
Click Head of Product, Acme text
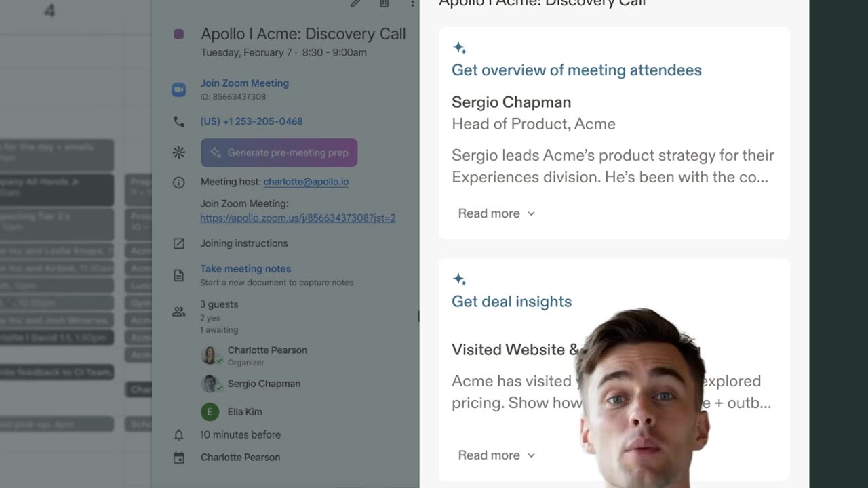click(534, 124)
